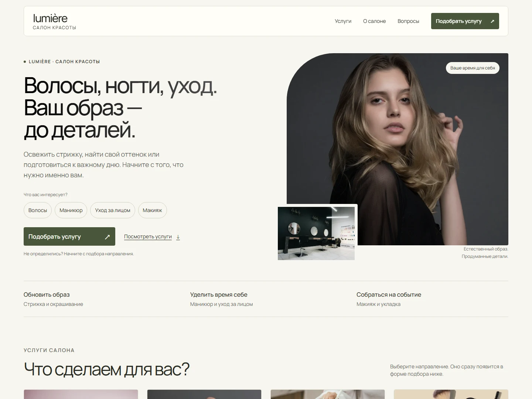This screenshot has height=399, width=532.
Task: Click the Ваше время для себя badge
Action: click(x=473, y=68)
